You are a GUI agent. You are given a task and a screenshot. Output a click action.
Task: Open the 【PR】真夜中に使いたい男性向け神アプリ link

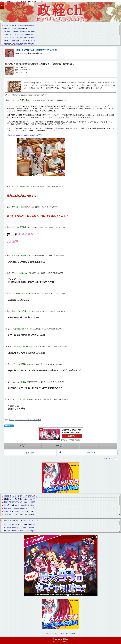pyautogui.click(x=36, y=50)
